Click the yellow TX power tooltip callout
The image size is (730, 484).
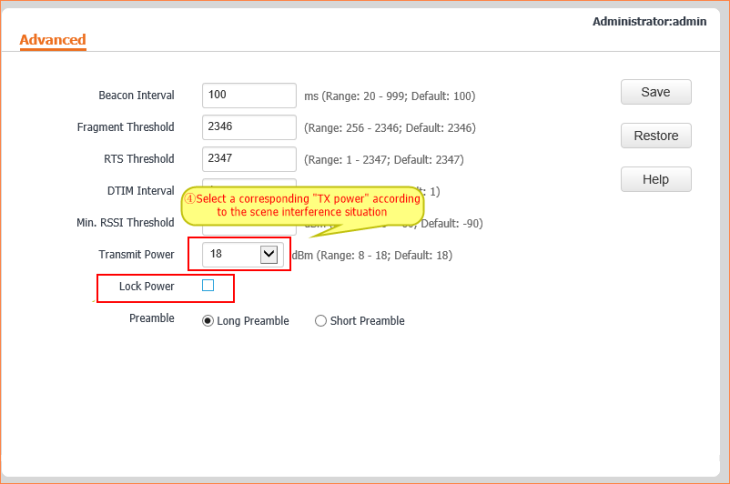pyautogui.click(x=301, y=205)
